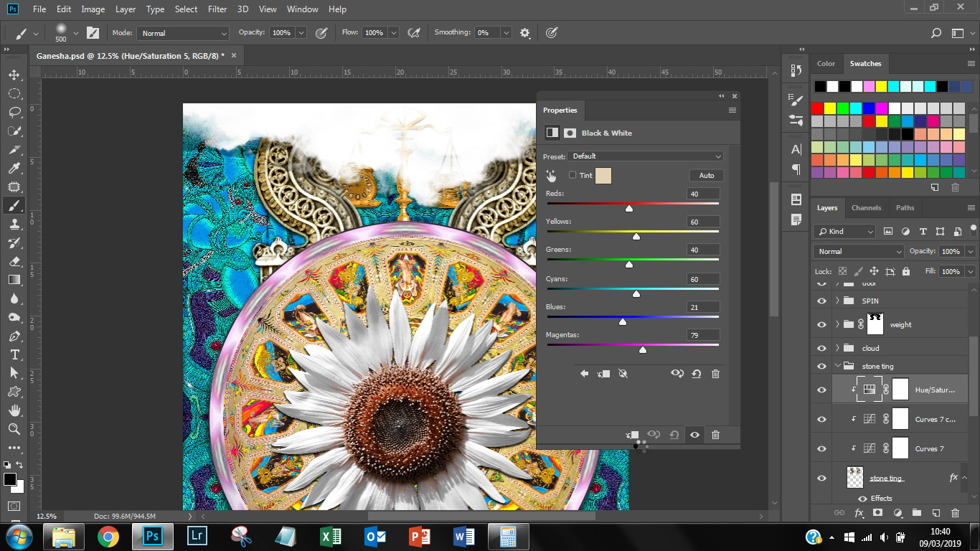Select the Lasso tool
Image resolution: width=980 pixels, height=551 pixels.
click(14, 113)
